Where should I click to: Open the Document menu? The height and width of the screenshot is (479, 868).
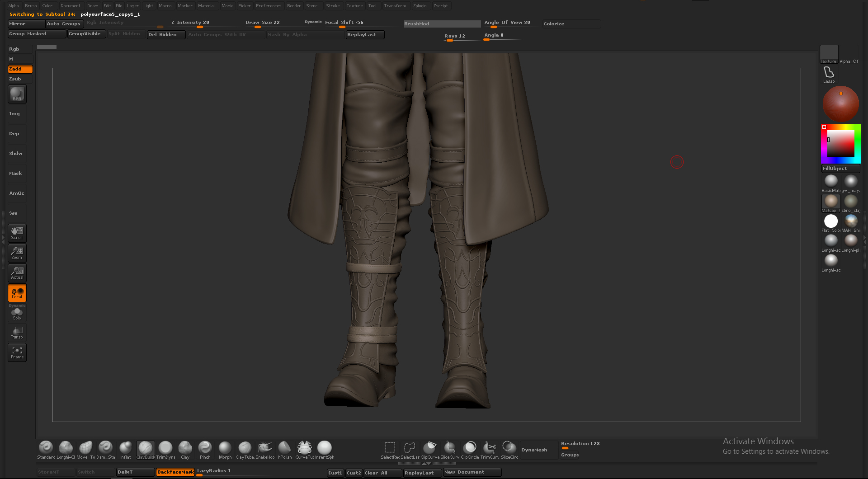[70, 6]
